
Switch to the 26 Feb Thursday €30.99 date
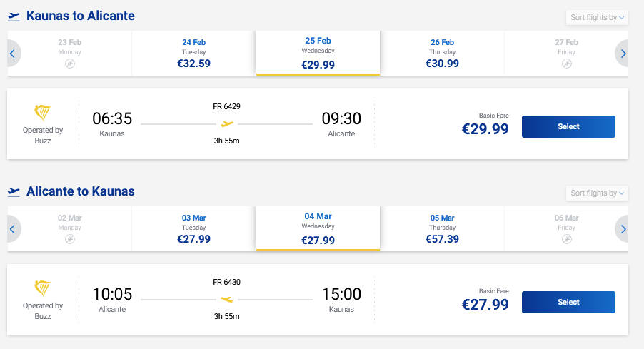442,54
